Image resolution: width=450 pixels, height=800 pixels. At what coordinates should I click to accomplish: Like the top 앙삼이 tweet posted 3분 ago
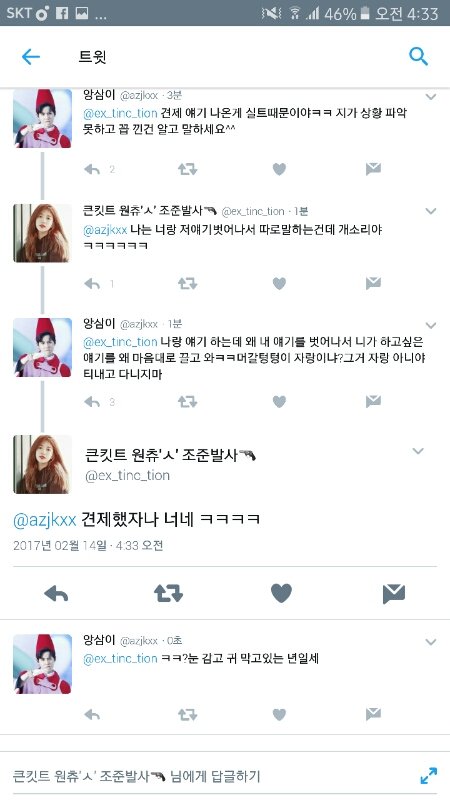click(x=279, y=169)
